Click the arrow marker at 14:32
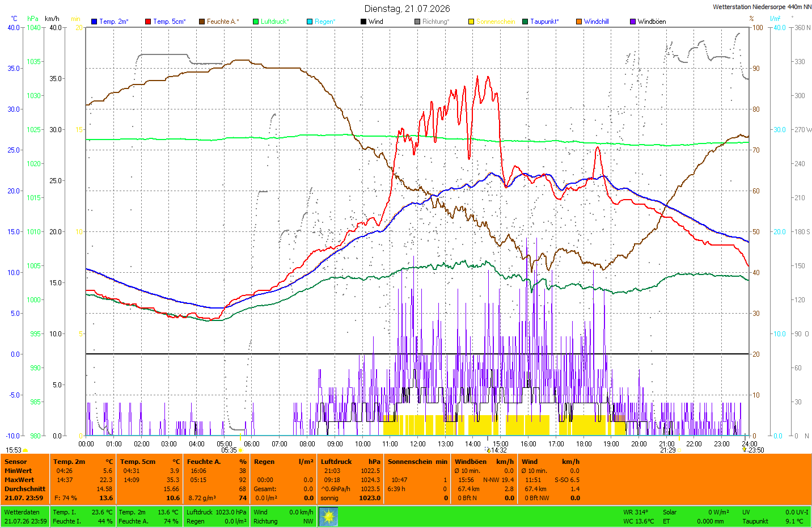 tap(488, 450)
